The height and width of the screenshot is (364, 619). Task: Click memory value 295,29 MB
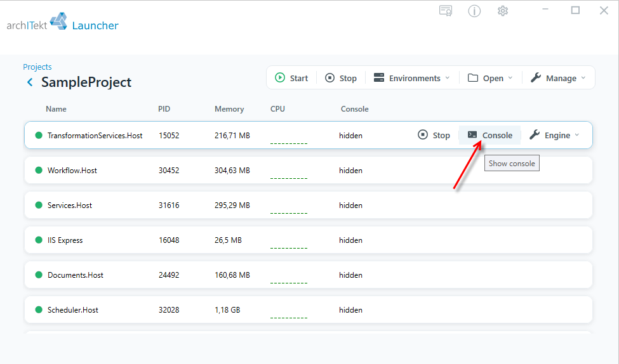tap(232, 205)
